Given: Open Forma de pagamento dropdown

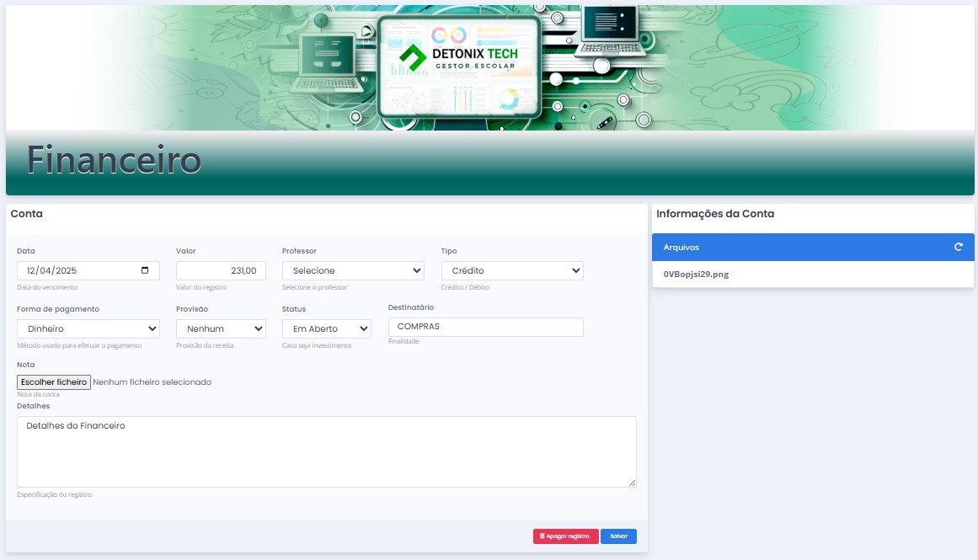Looking at the screenshot, I should pyautogui.click(x=88, y=328).
